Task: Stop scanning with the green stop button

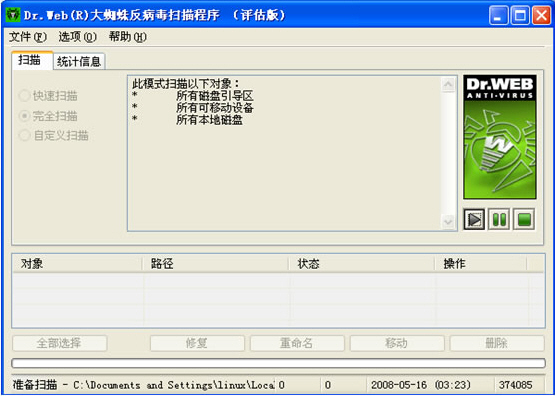Action: (x=524, y=219)
